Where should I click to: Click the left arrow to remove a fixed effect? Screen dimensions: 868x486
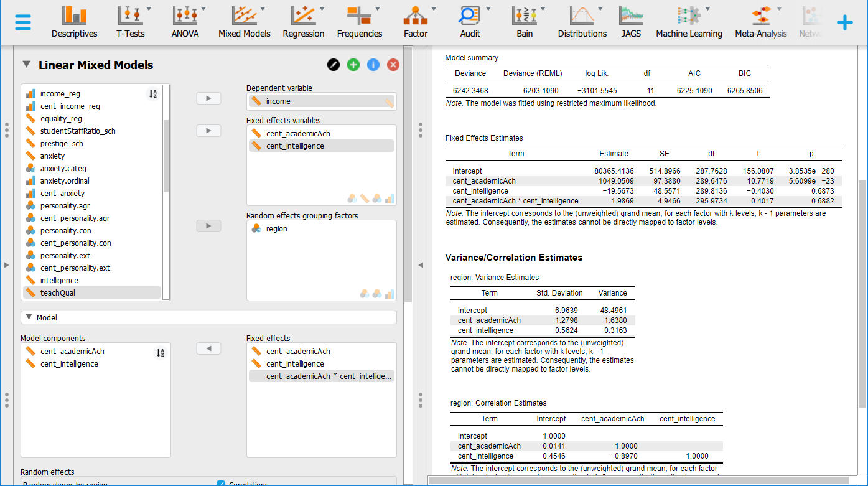(x=208, y=348)
